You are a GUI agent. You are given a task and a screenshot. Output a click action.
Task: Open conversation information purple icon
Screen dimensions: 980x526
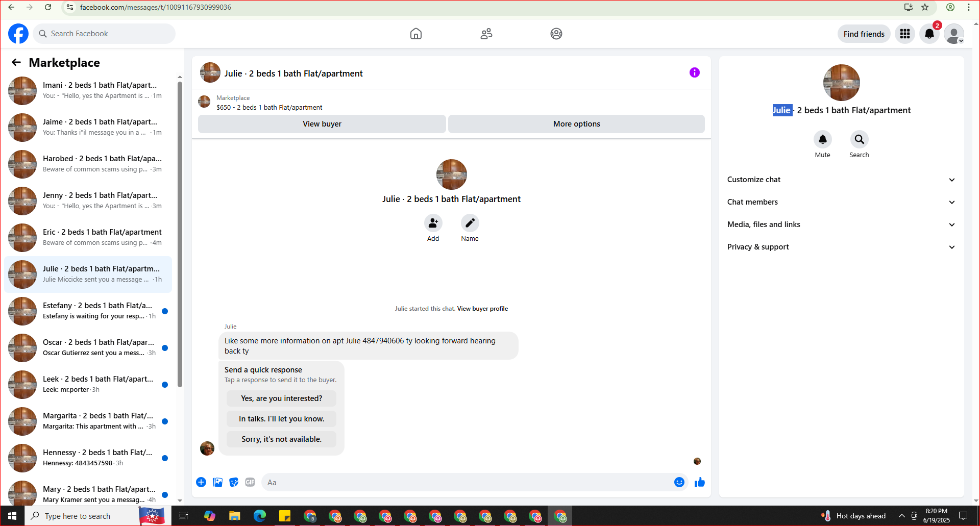tap(695, 72)
